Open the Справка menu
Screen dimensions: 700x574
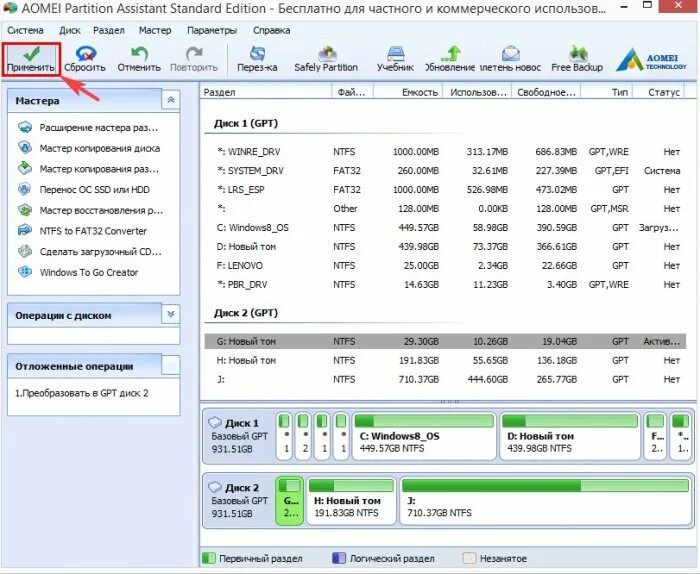pos(271,30)
